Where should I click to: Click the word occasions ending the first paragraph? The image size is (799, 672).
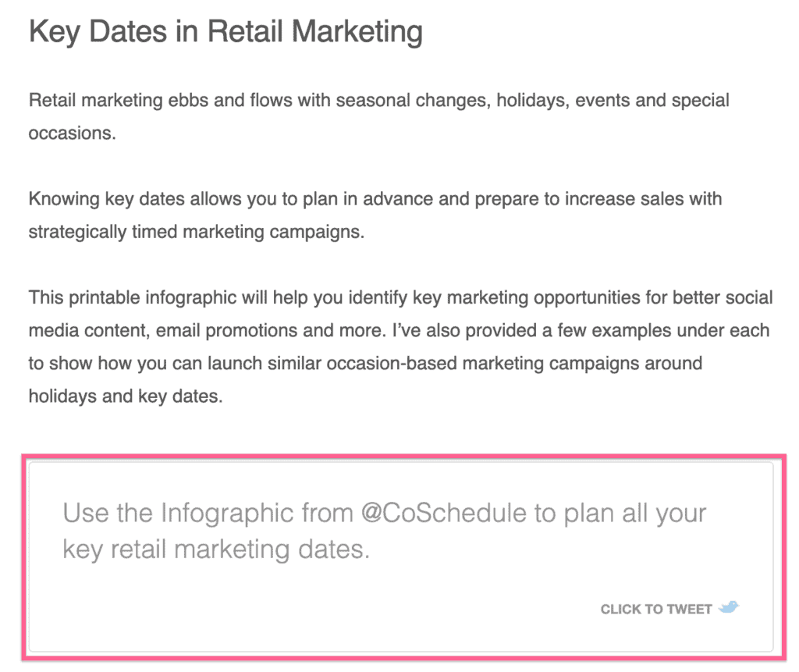(72, 133)
